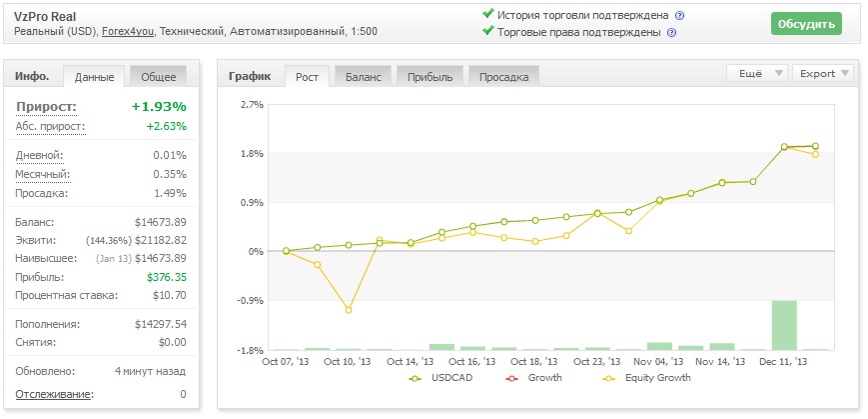
Task: Click the Абс. прирост label
Action: 50,126
